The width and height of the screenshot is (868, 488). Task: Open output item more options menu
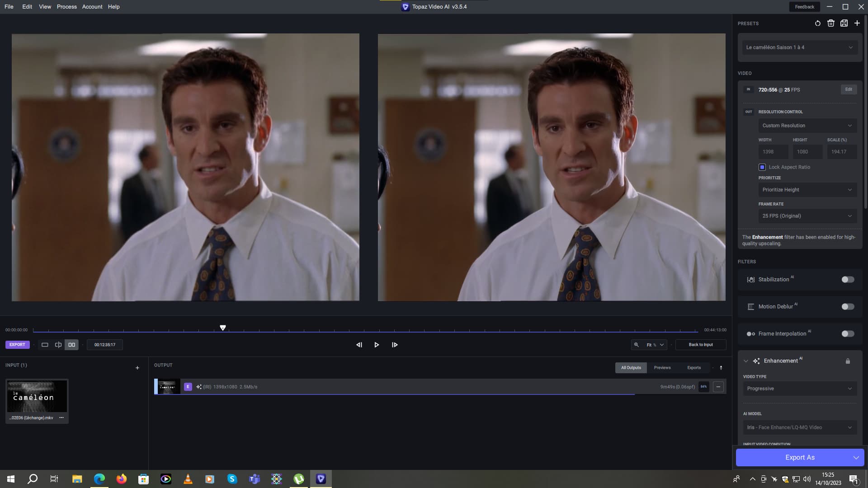tap(718, 387)
